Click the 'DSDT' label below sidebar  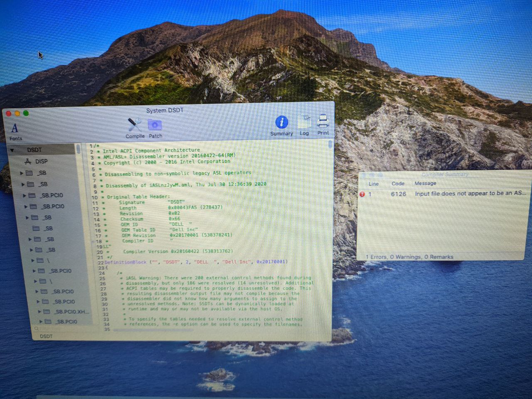(x=46, y=336)
